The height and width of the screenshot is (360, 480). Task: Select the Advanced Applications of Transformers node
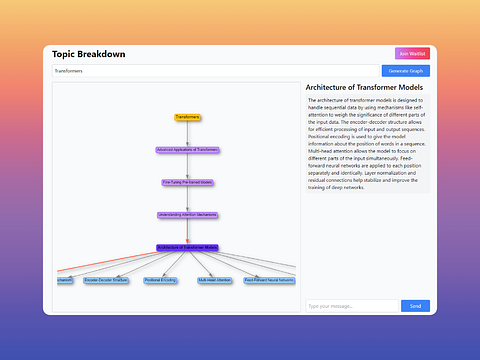click(x=187, y=150)
